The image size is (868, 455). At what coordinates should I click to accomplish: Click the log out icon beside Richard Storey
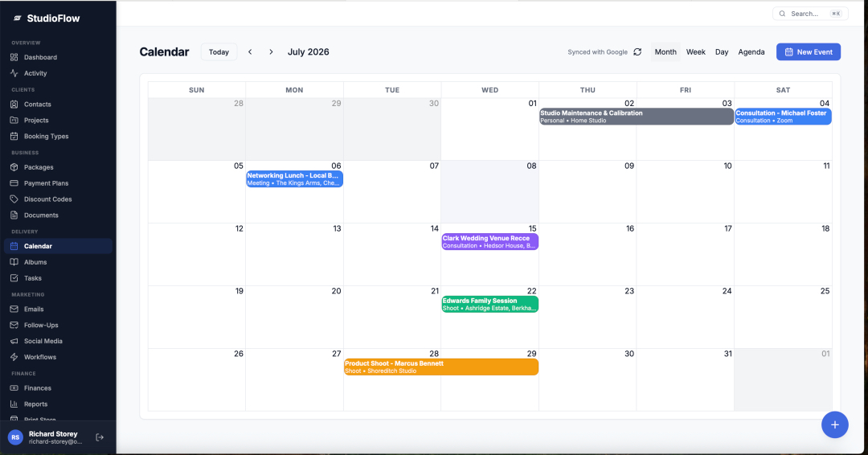click(x=100, y=437)
